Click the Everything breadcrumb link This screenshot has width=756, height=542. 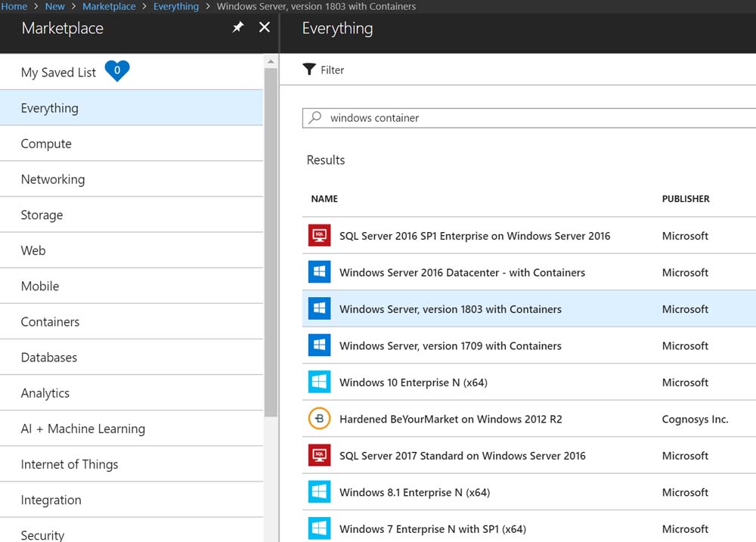[x=176, y=6]
